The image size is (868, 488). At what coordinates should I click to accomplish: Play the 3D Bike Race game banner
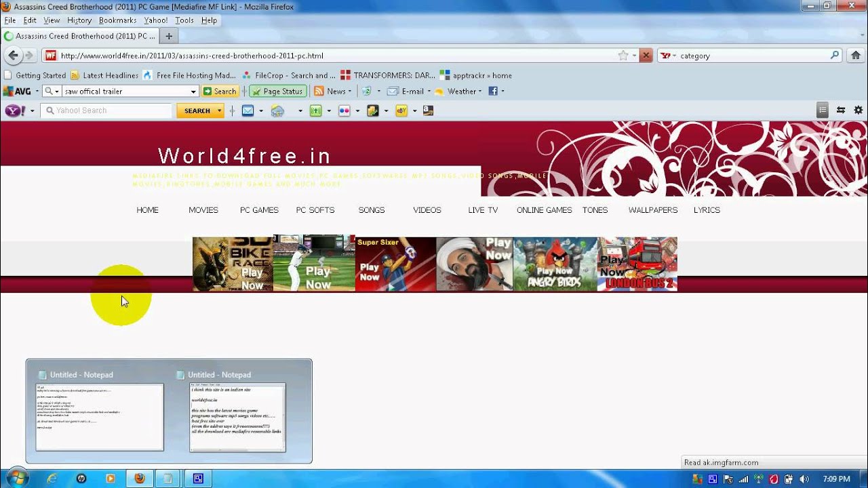[233, 264]
